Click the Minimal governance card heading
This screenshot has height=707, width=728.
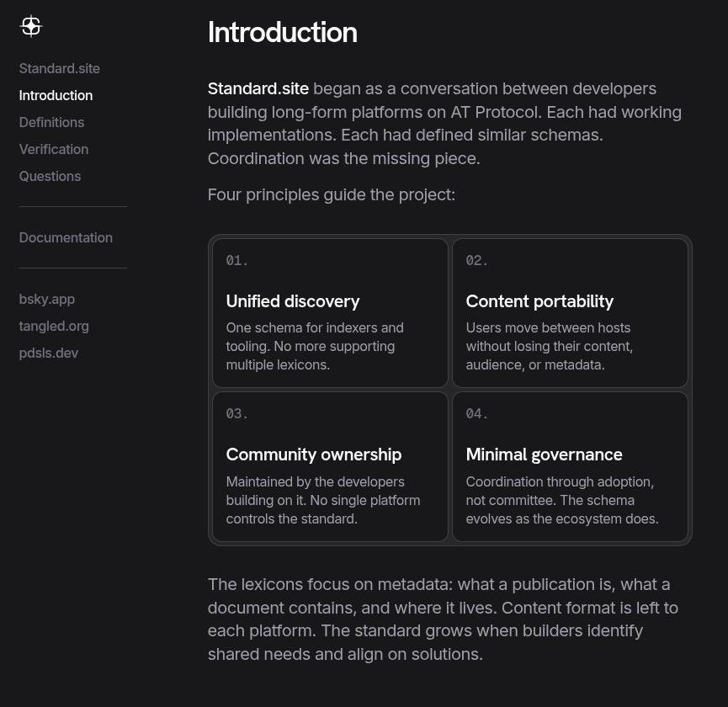[544, 454]
